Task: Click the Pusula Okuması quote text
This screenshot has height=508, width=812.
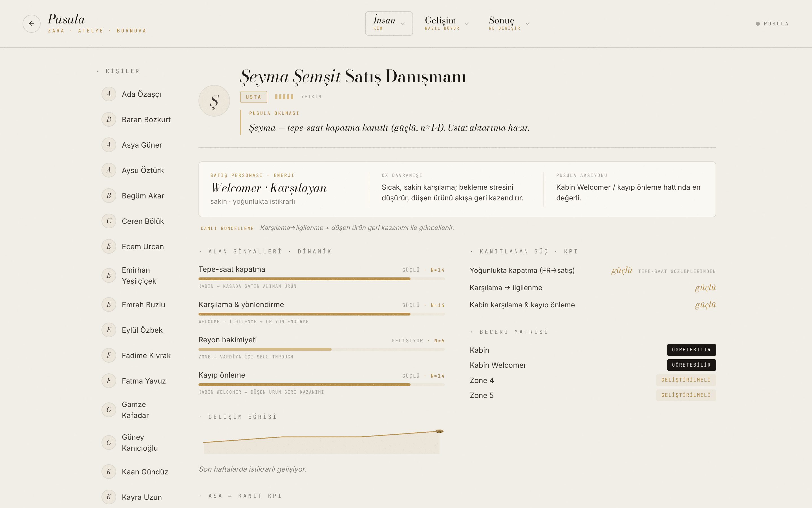Action: click(389, 128)
